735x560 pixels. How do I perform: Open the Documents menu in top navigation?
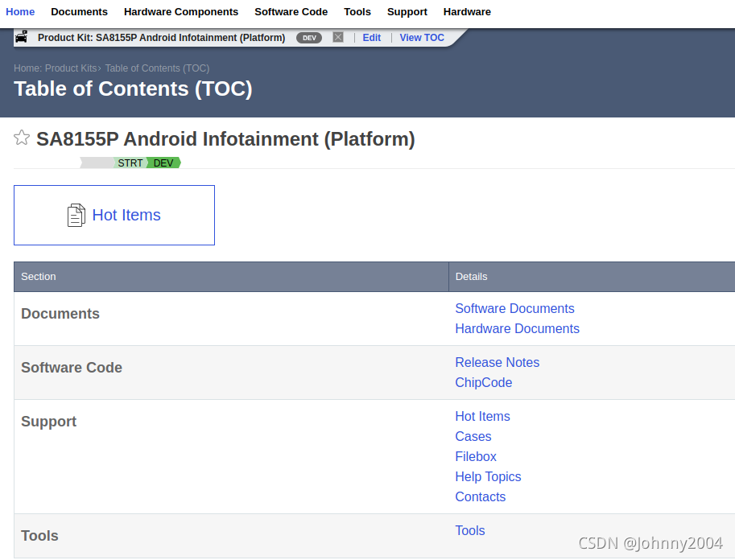coord(79,12)
